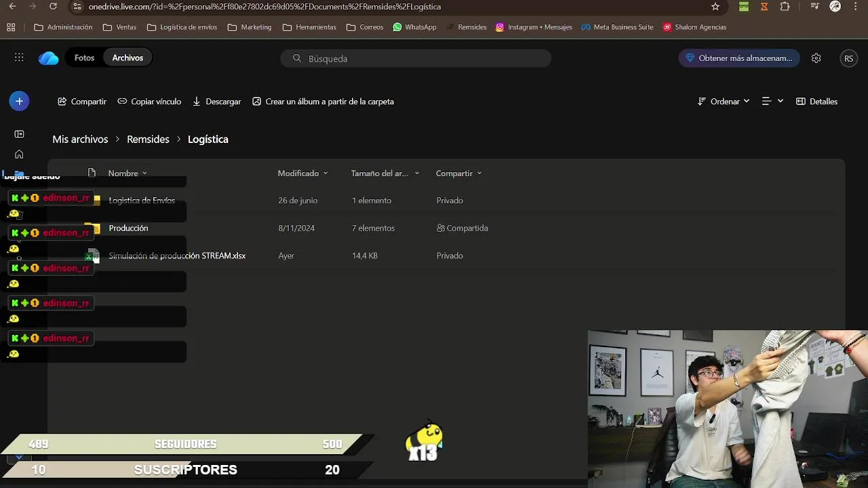Screen dimensions: 868x488
Task: Open OneDrive settings gear
Action: click(x=816, y=58)
